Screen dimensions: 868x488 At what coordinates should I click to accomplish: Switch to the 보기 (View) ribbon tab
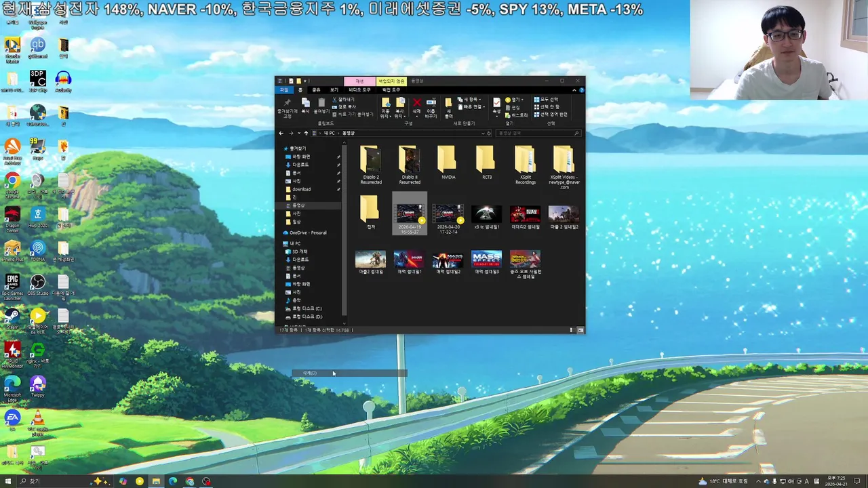click(x=334, y=89)
